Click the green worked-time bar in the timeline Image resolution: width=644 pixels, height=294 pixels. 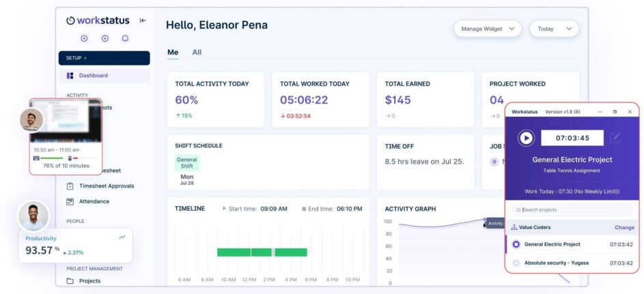[262, 252]
